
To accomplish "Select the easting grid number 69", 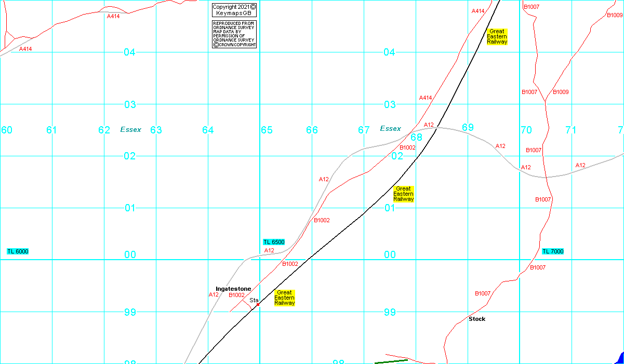I will pos(468,128).
